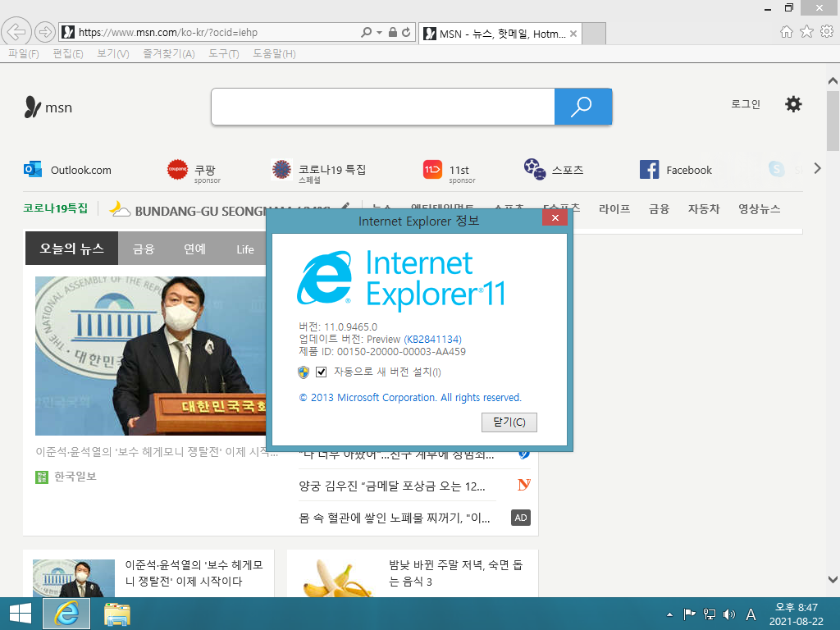
Task: Click the BUNDANG-GU weather location
Action: (x=200, y=211)
